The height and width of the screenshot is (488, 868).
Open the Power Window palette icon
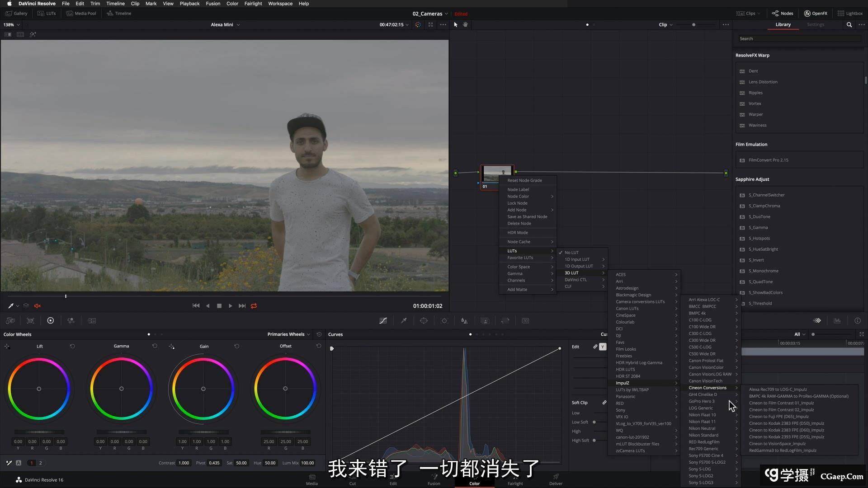(x=424, y=321)
